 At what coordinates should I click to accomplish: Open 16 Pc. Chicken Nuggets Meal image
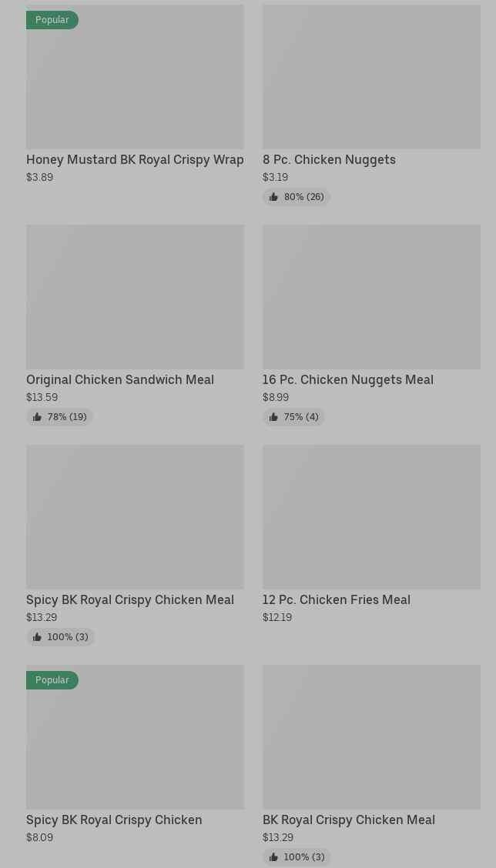point(371,297)
